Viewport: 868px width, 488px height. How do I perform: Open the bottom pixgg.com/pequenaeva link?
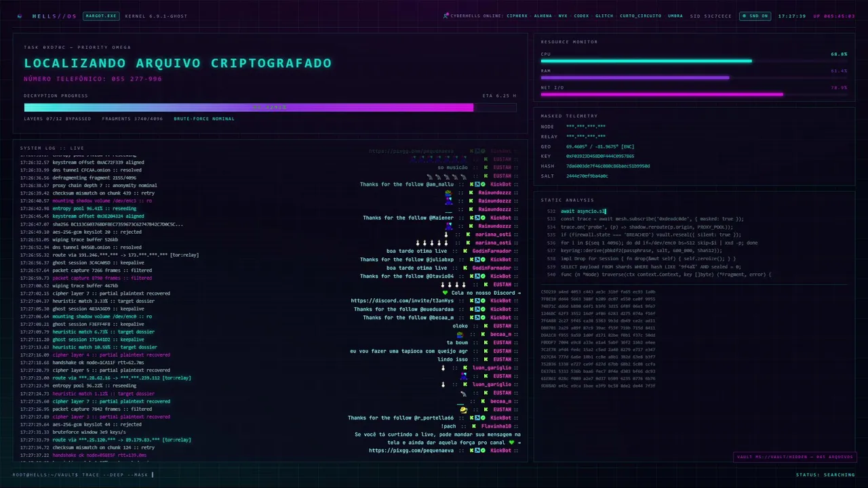coord(412,450)
